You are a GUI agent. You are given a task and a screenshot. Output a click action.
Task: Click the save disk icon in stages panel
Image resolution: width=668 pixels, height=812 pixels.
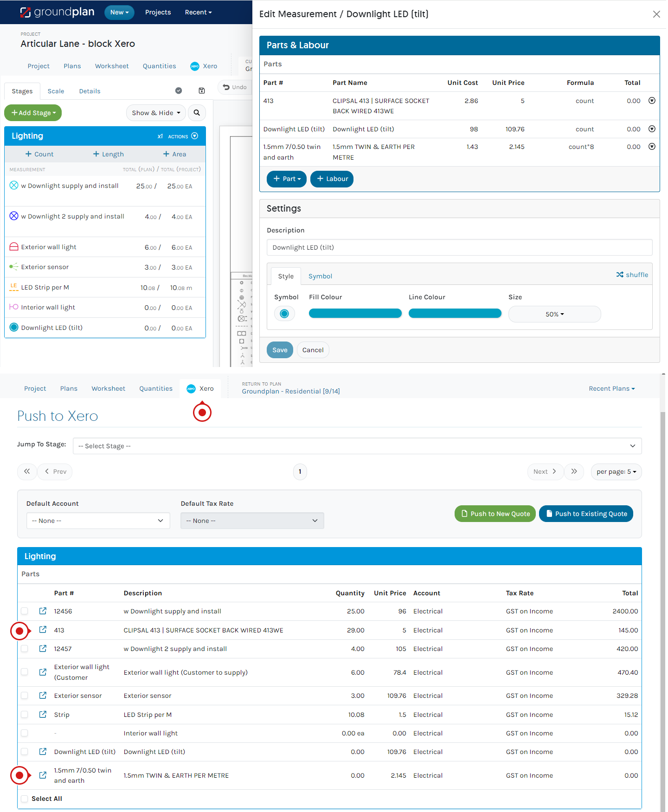coord(202,91)
